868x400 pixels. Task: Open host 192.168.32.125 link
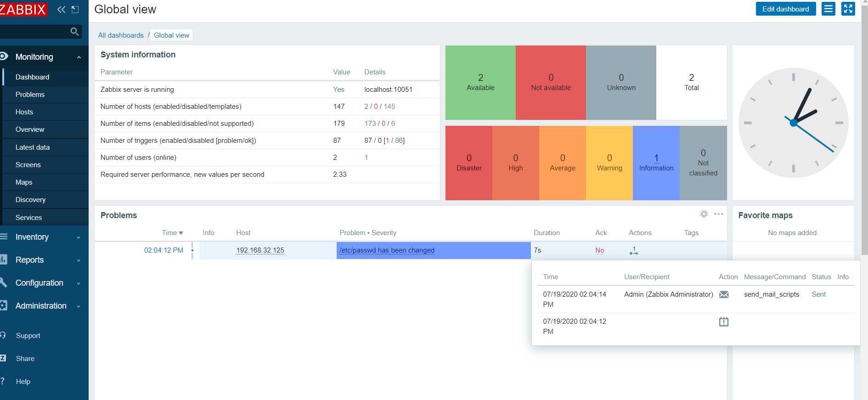260,250
